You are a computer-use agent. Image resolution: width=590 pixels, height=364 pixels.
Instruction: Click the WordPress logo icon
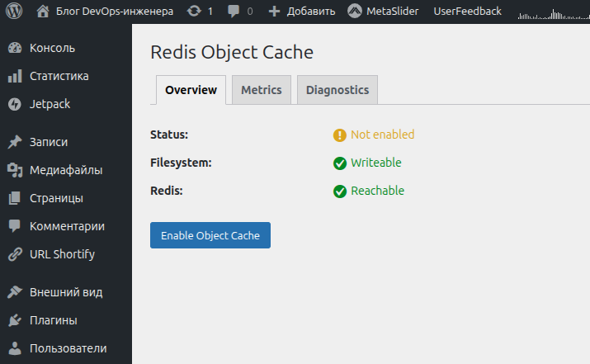pyautogui.click(x=14, y=11)
